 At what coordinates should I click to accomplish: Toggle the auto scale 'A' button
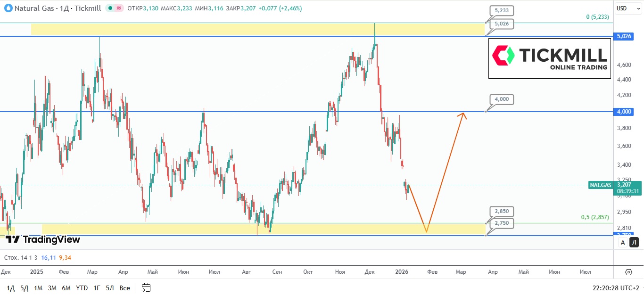tap(623, 242)
